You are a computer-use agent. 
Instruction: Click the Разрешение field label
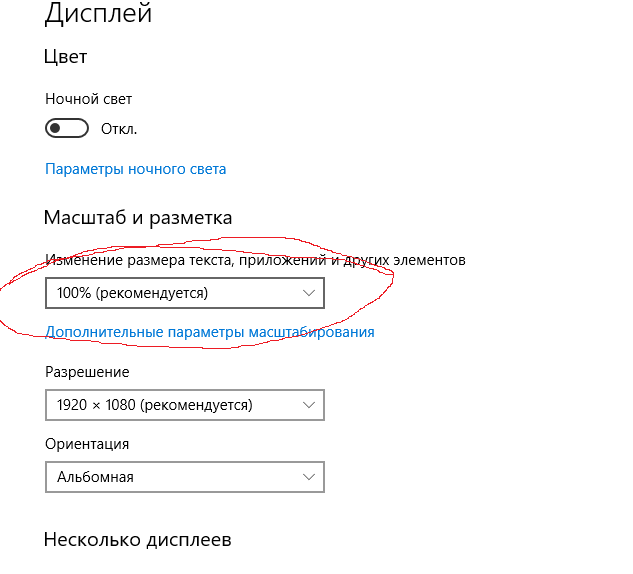pyautogui.click(x=88, y=372)
